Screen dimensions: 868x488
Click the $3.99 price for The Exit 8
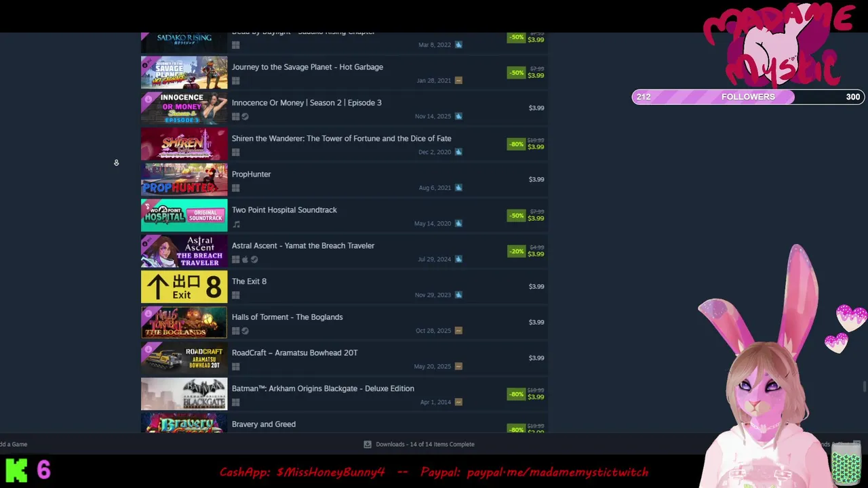536,287
